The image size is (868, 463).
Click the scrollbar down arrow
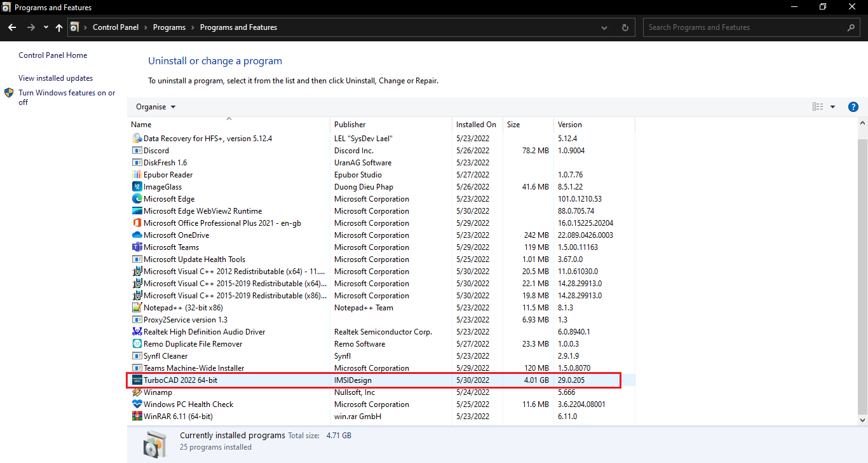[862, 420]
